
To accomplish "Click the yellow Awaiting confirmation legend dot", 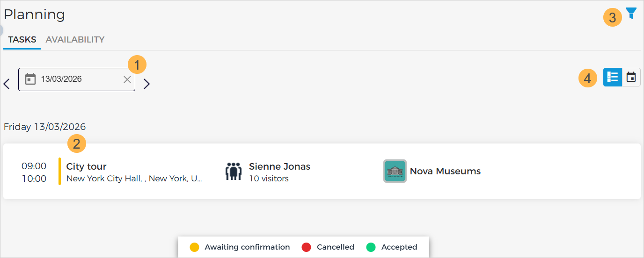I will coord(195,247).
